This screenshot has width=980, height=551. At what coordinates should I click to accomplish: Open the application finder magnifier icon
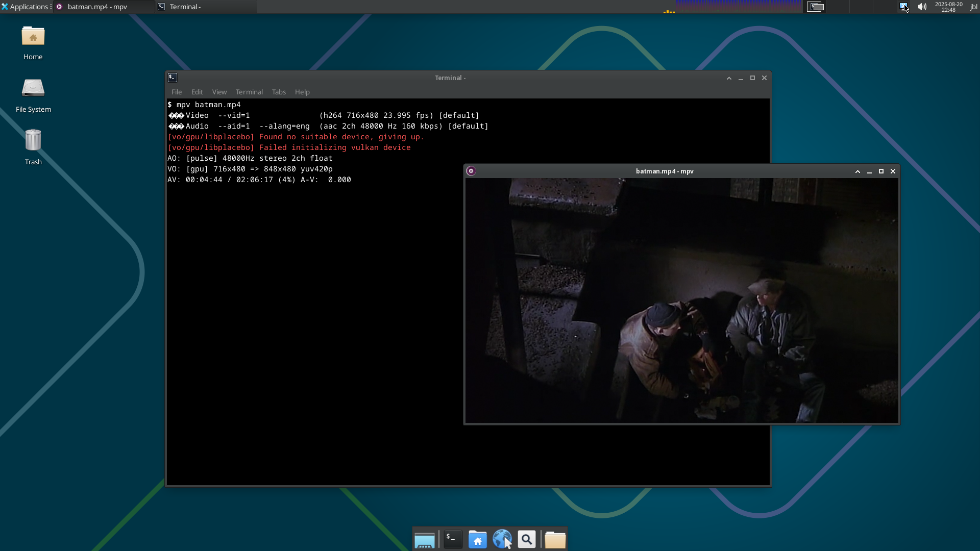[x=527, y=539]
